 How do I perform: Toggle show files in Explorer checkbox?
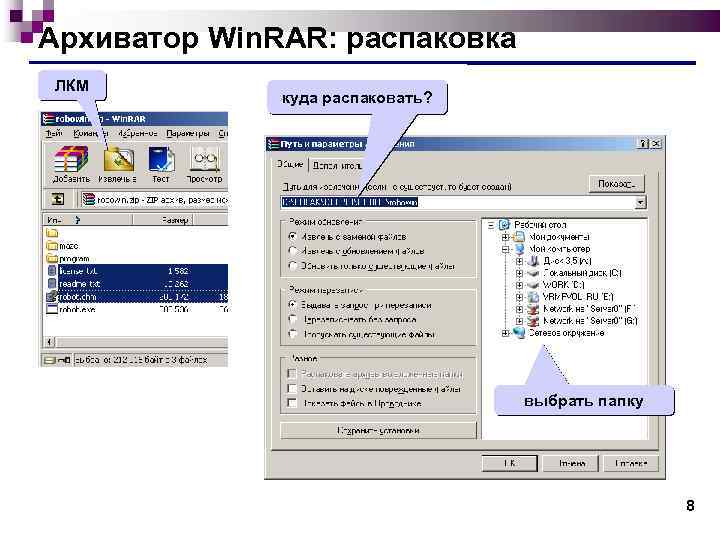click(x=292, y=403)
